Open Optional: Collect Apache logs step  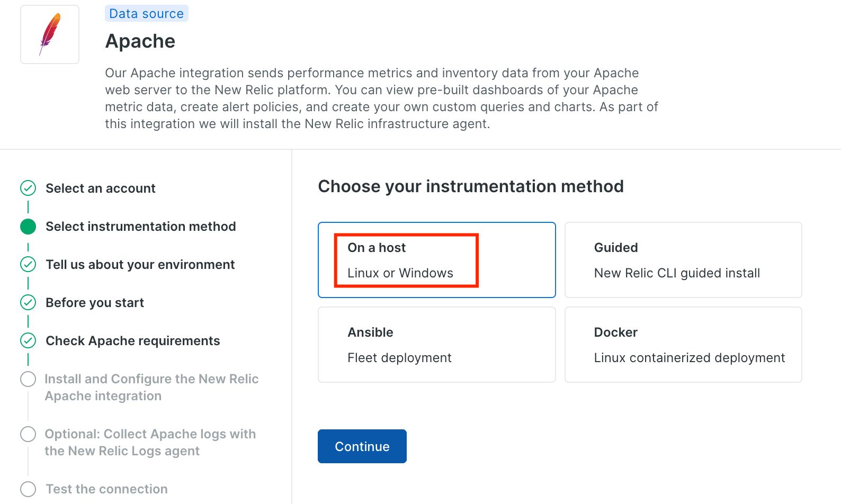[150, 443]
